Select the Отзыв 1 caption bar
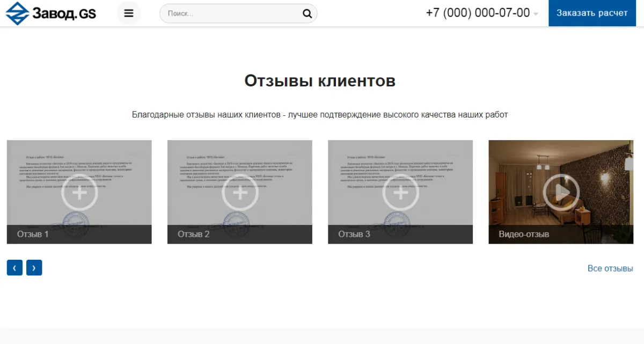 [79, 234]
